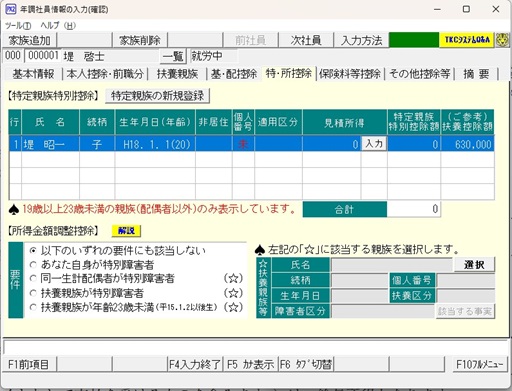
Task: Select あなた自身が特別障害者 radio option
Action: (33, 265)
